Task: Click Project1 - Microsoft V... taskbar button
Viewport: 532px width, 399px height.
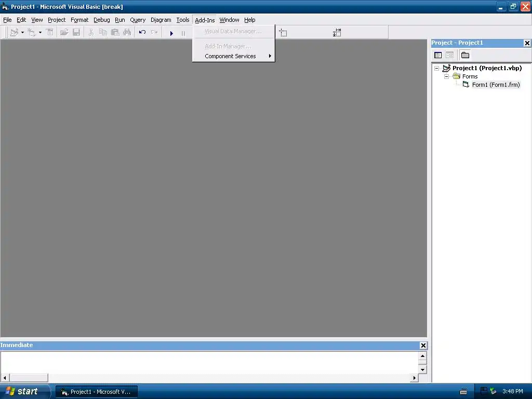Action: (x=97, y=392)
